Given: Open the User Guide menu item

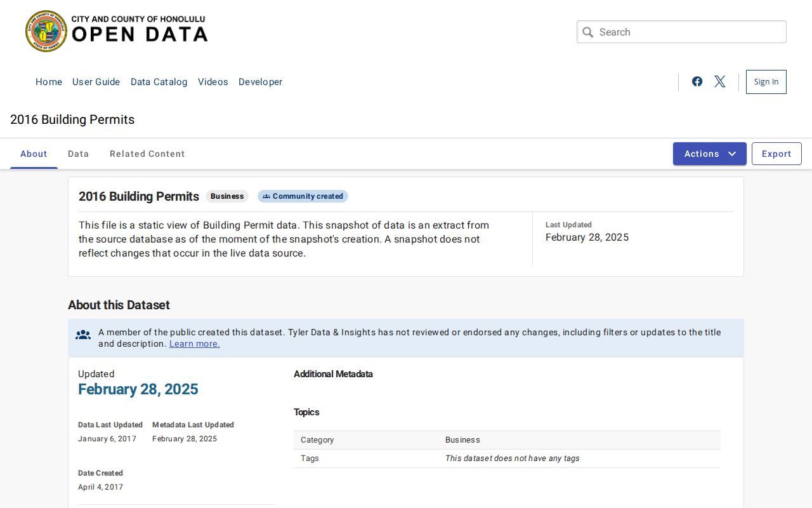Looking at the screenshot, I should click(96, 82).
